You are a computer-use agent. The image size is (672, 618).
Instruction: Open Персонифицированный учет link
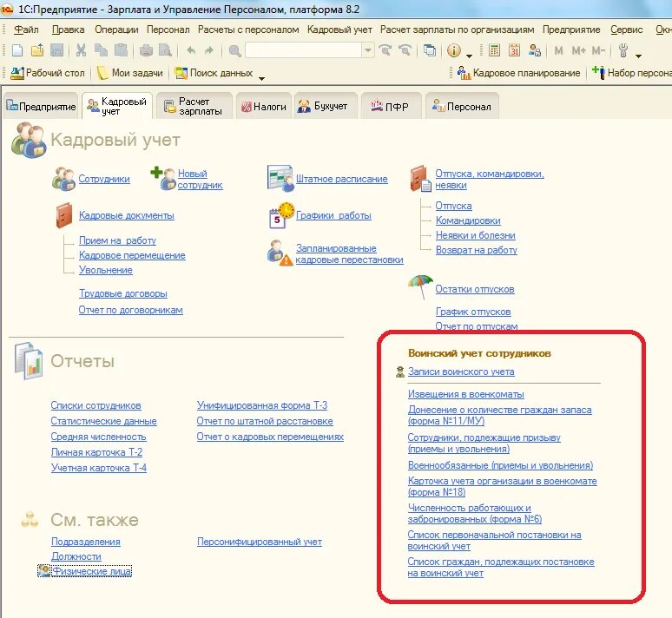coord(260,542)
